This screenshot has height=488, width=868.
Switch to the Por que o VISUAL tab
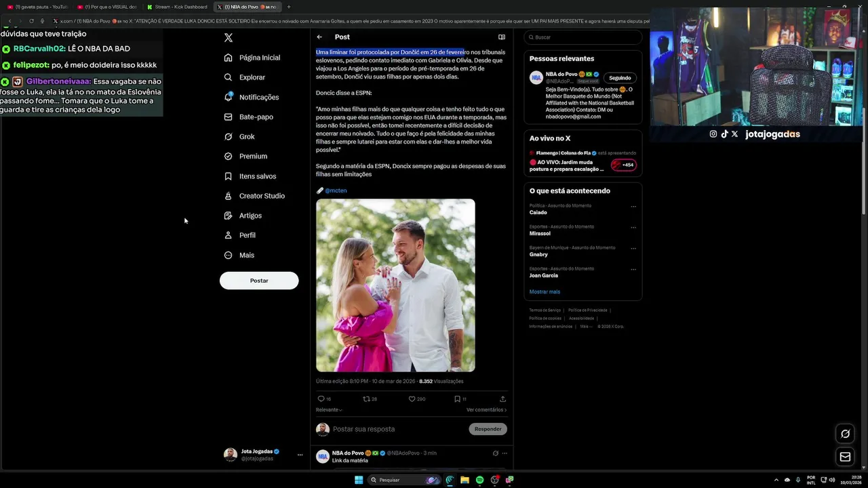click(107, 7)
